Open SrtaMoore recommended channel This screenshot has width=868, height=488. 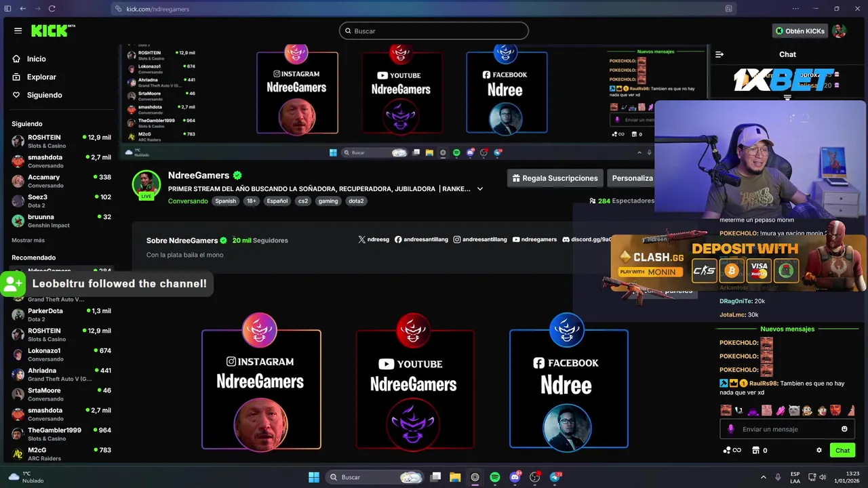point(61,394)
